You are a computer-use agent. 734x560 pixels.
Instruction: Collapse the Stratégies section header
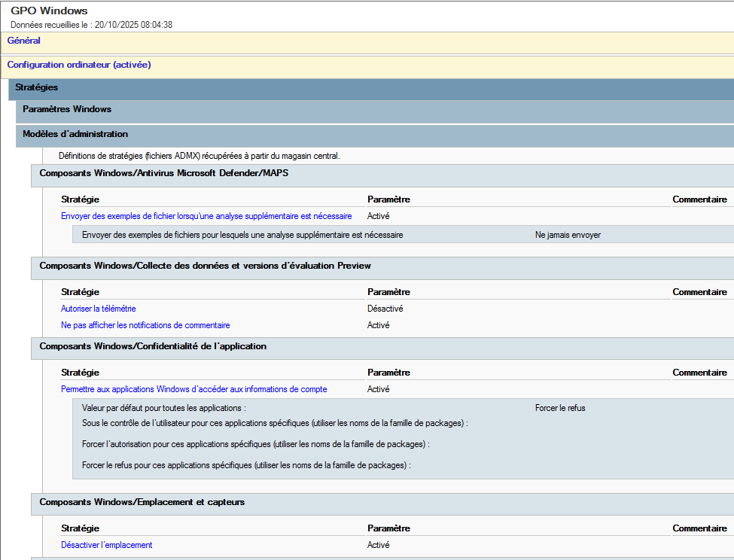pos(37,88)
